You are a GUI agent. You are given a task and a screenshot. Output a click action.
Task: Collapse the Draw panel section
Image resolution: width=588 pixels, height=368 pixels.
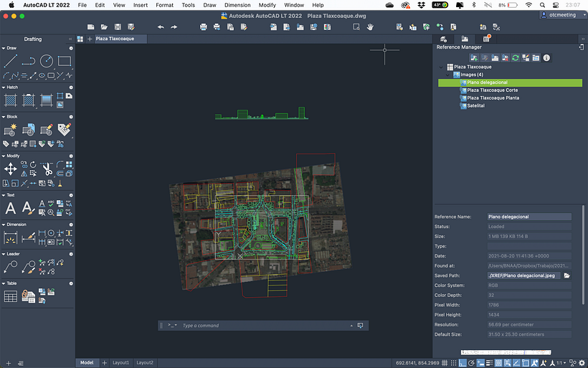click(x=4, y=48)
